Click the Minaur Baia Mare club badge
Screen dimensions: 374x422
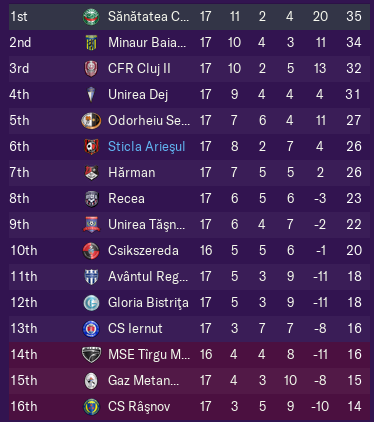pyautogui.click(x=91, y=43)
